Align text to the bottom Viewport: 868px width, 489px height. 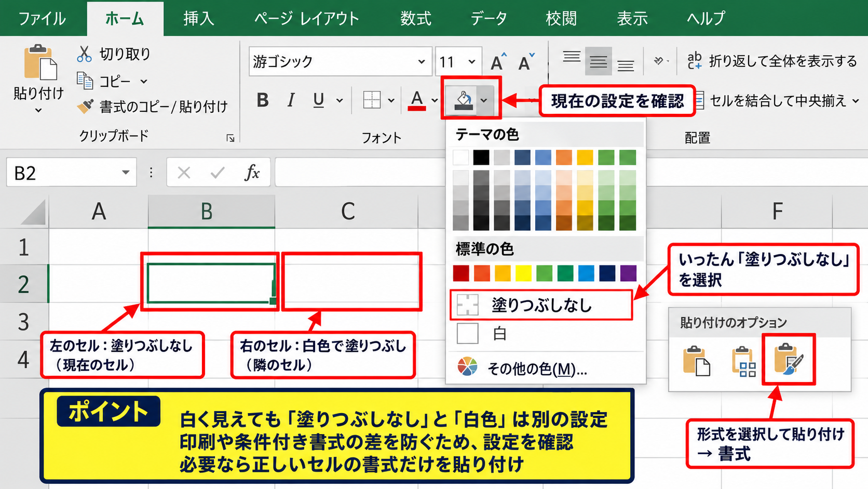pos(626,65)
